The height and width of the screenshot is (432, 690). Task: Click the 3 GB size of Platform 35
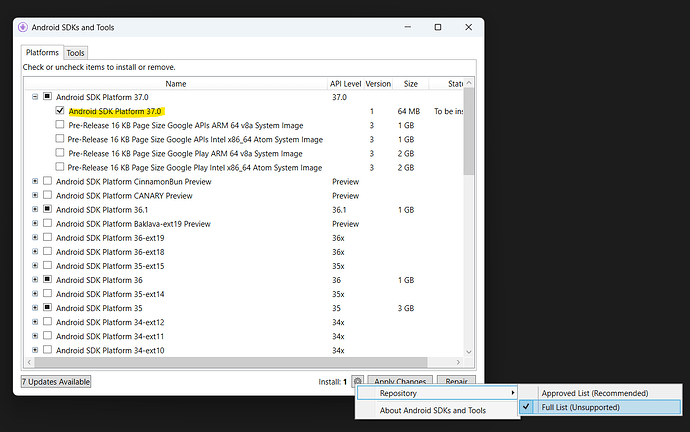pyautogui.click(x=406, y=308)
